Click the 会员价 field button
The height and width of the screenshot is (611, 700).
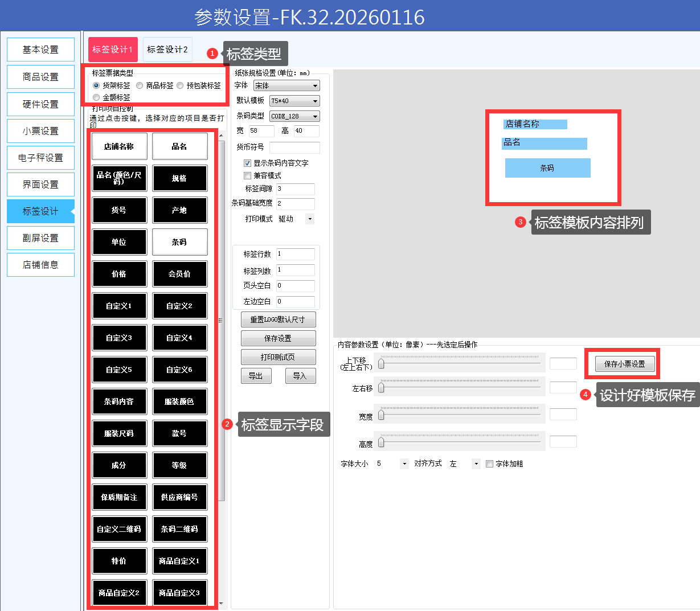pos(179,274)
